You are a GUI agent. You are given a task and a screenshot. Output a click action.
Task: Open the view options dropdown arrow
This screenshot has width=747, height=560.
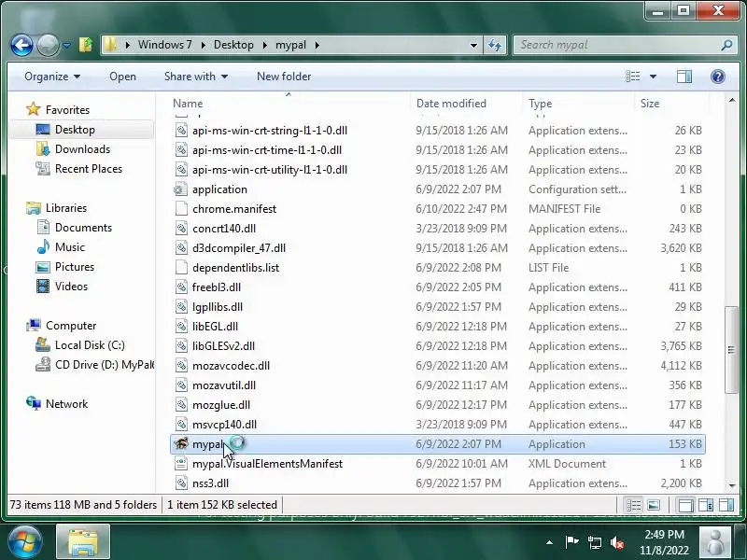[x=653, y=77]
